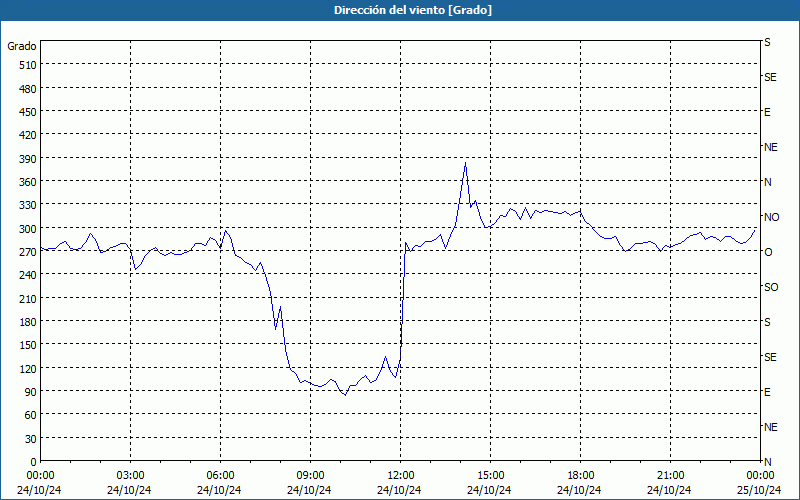
Task: Click the 330 value on the degree axis
Action: [28, 205]
